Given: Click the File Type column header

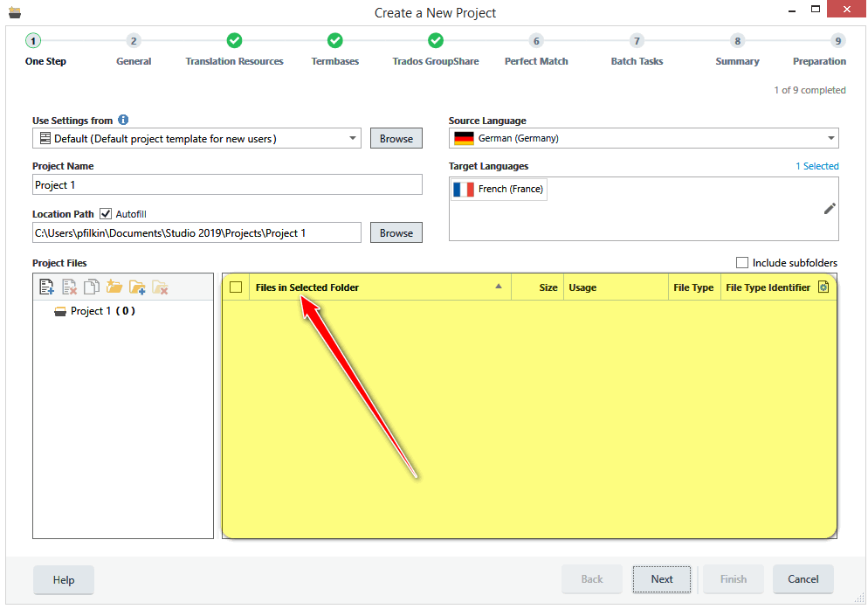Looking at the screenshot, I should click(x=693, y=287).
